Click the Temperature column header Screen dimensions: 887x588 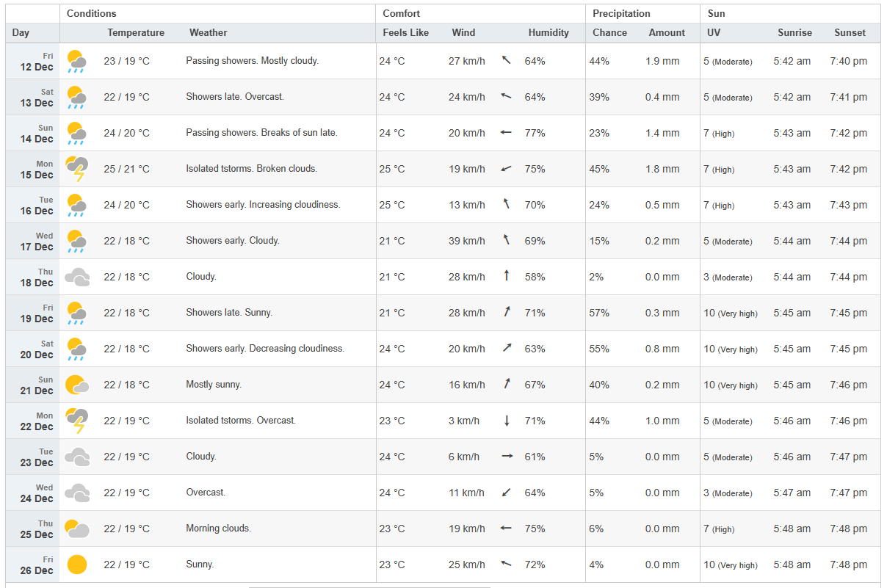136,33
